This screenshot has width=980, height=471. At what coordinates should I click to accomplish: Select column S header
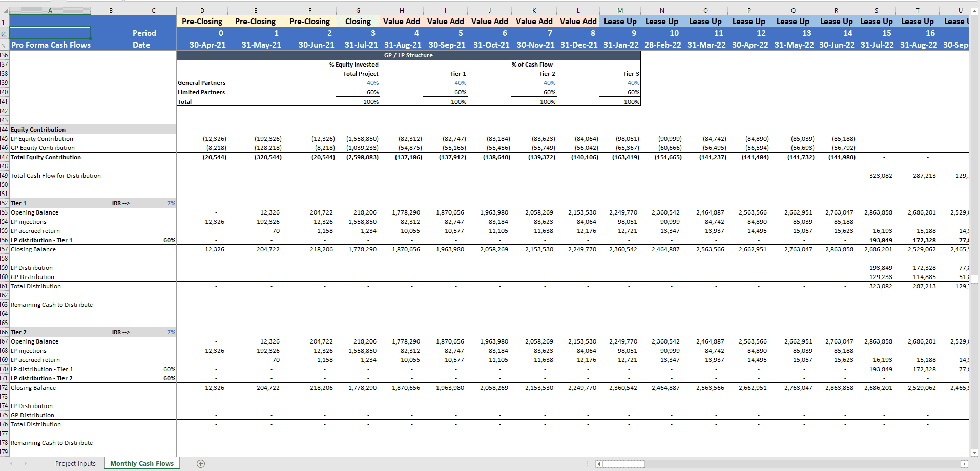(877, 11)
